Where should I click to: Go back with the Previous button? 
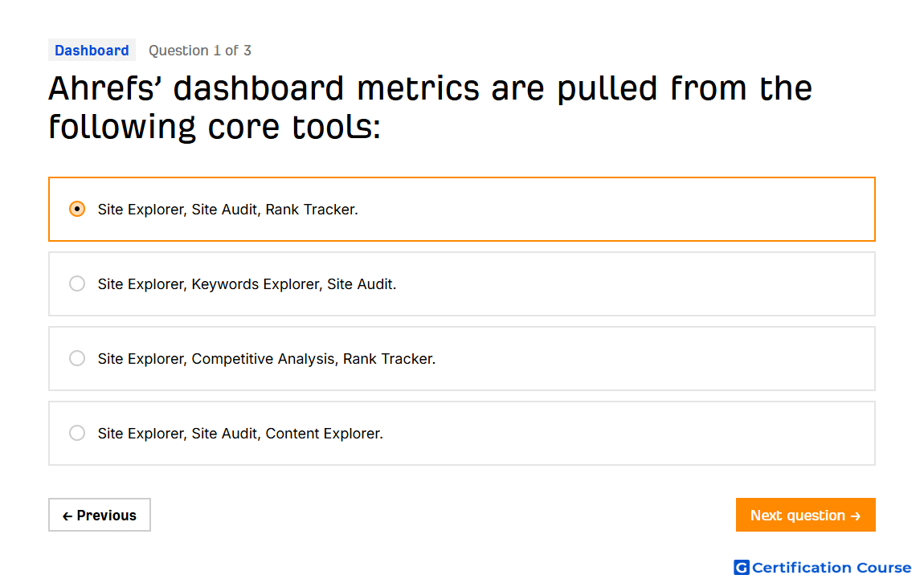(100, 516)
